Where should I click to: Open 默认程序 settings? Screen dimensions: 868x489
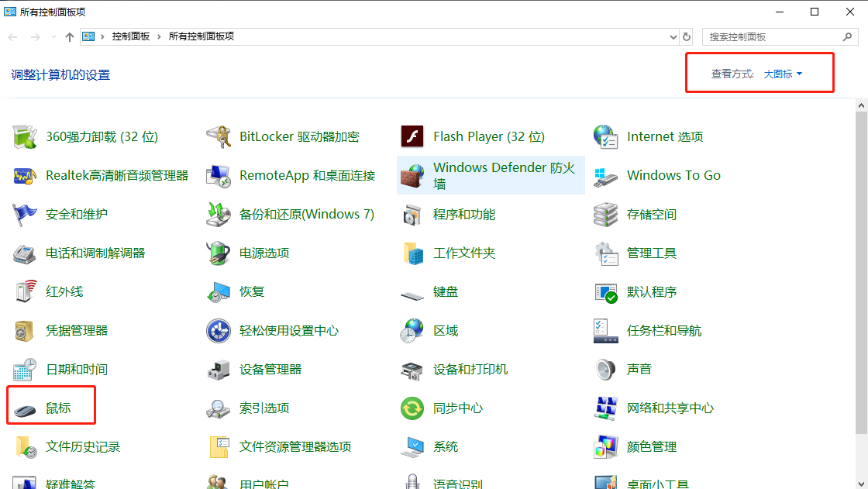point(653,291)
